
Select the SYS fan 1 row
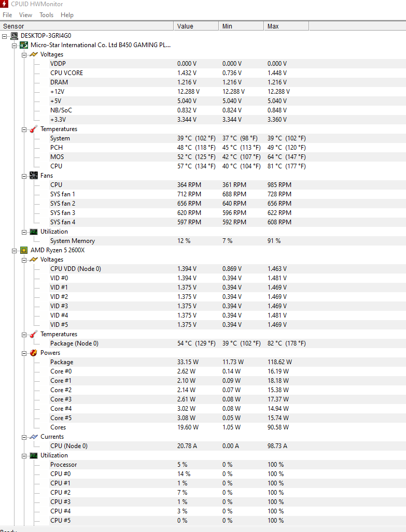pos(63,194)
